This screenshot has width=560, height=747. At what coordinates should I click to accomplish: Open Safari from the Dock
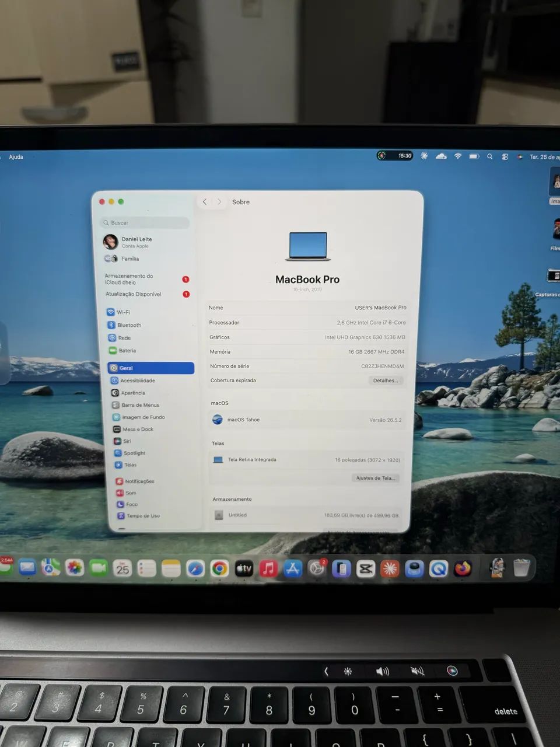coord(195,568)
